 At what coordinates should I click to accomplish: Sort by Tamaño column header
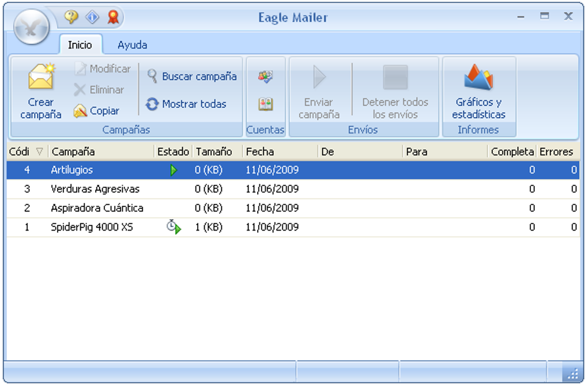[217, 152]
